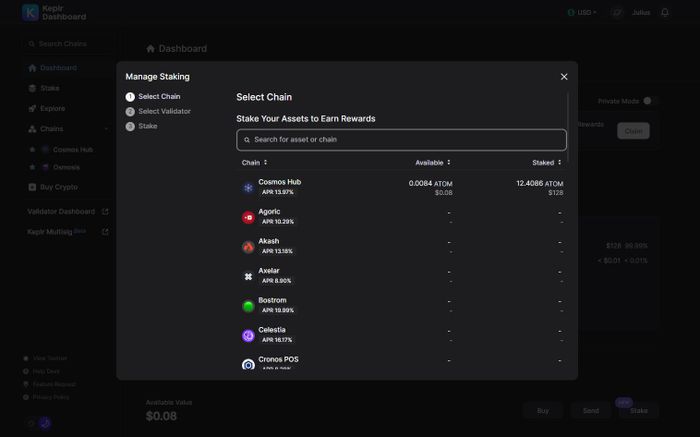Click the search magnifier icon in dialog
Screen dimensions: 700x437
pyautogui.click(x=247, y=140)
